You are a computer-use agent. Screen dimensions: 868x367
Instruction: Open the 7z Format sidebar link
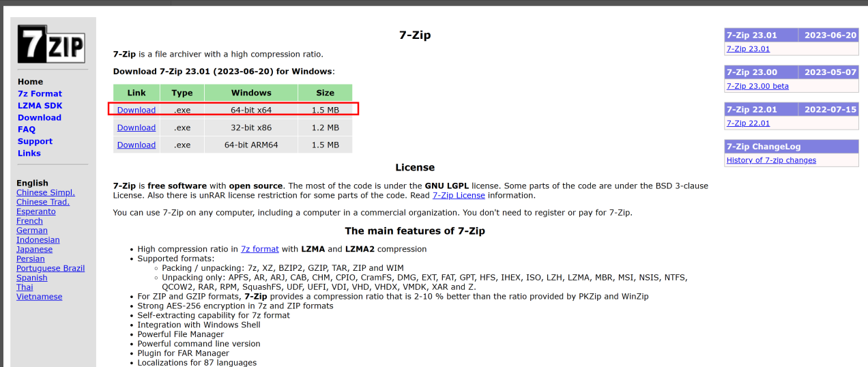tap(40, 93)
